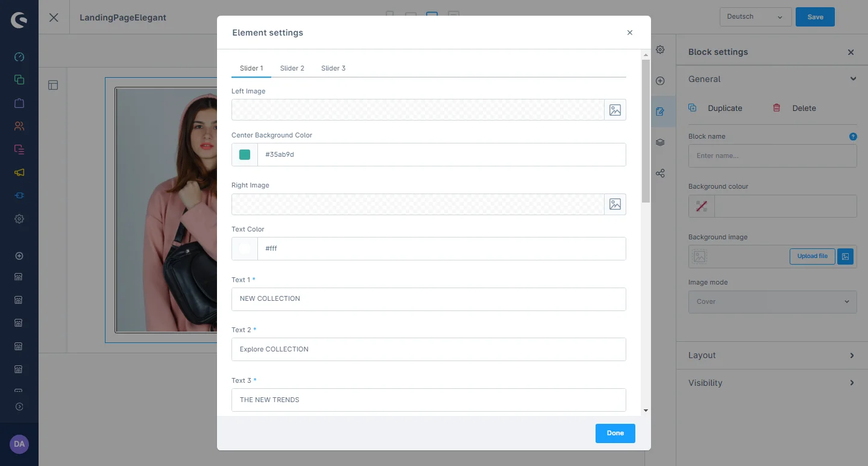Image resolution: width=868 pixels, height=466 pixels.
Task: Expand the Visibility section
Action: click(772, 383)
